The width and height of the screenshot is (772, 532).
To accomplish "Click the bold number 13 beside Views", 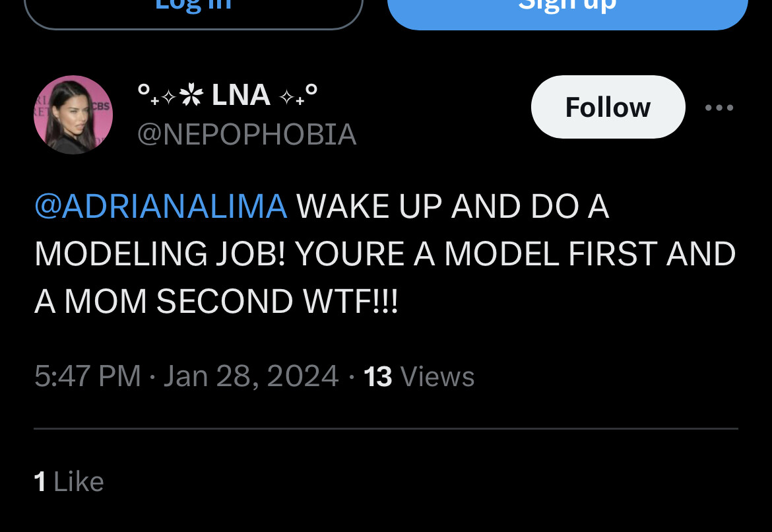I will tap(378, 376).
